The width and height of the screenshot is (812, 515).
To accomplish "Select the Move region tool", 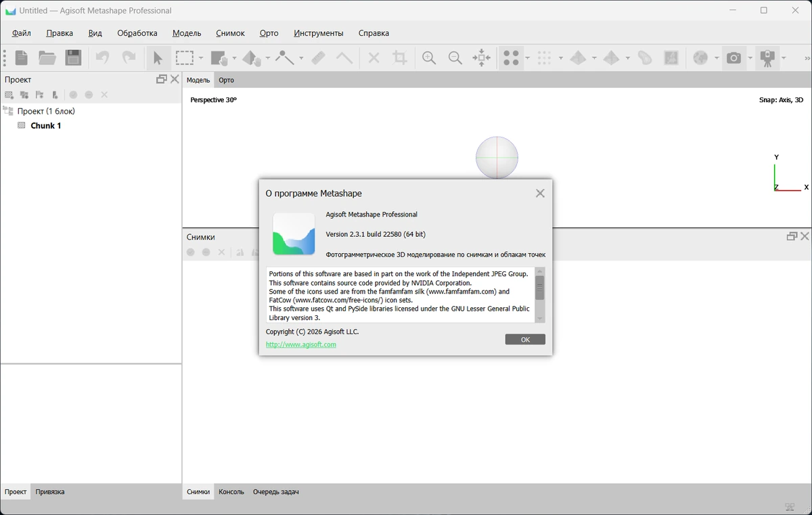I will click(x=219, y=58).
